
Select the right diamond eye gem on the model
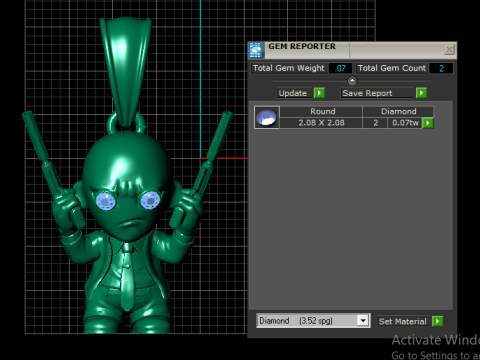click(x=150, y=200)
